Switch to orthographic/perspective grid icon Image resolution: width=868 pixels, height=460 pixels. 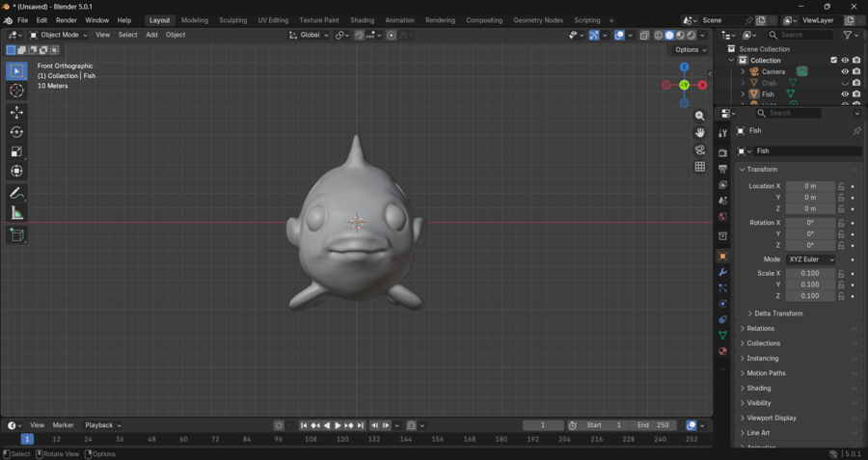(700, 167)
